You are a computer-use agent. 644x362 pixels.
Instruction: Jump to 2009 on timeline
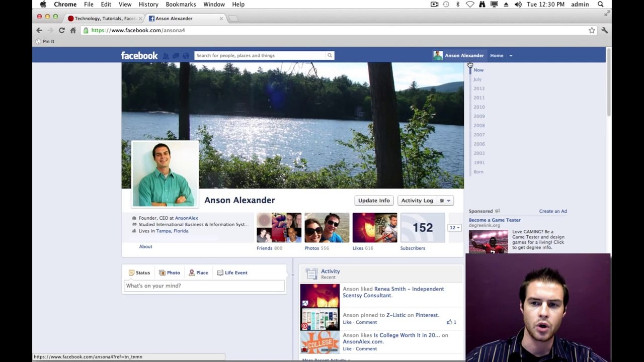(479, 116)
